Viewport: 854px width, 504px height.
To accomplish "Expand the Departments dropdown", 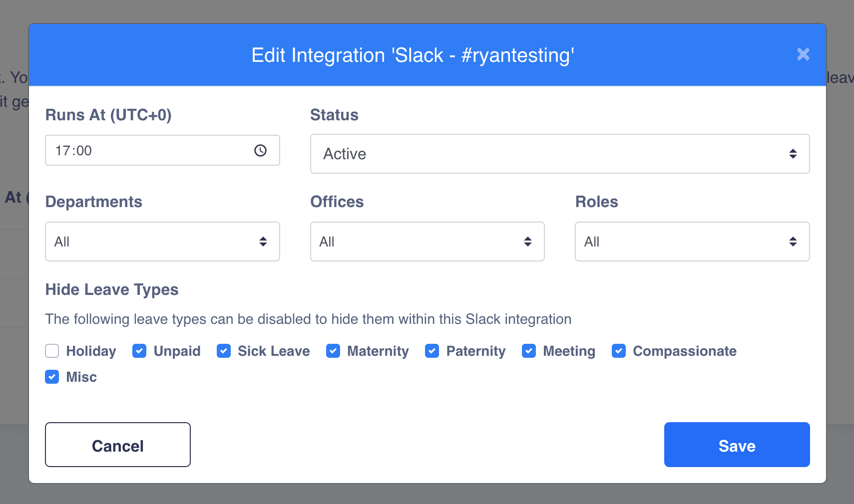I will (x=162, y=242).
